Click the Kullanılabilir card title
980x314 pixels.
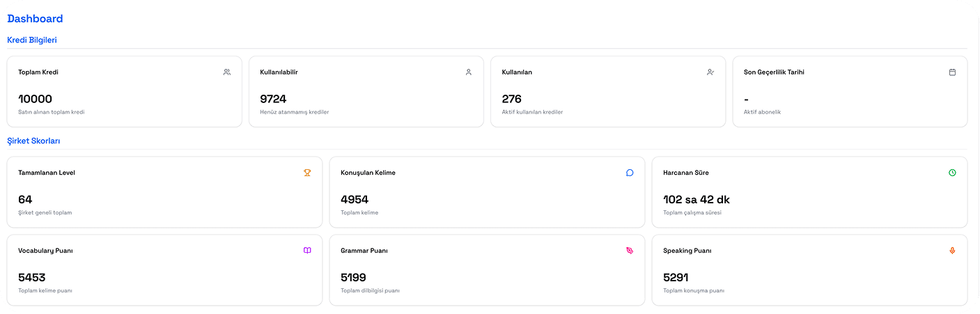(x=279, y=72)
